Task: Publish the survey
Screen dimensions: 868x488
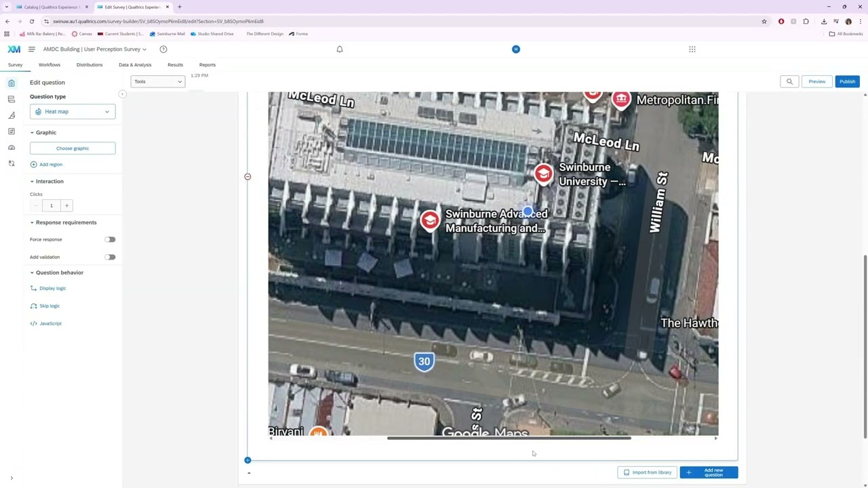Action: pos(847,81)
